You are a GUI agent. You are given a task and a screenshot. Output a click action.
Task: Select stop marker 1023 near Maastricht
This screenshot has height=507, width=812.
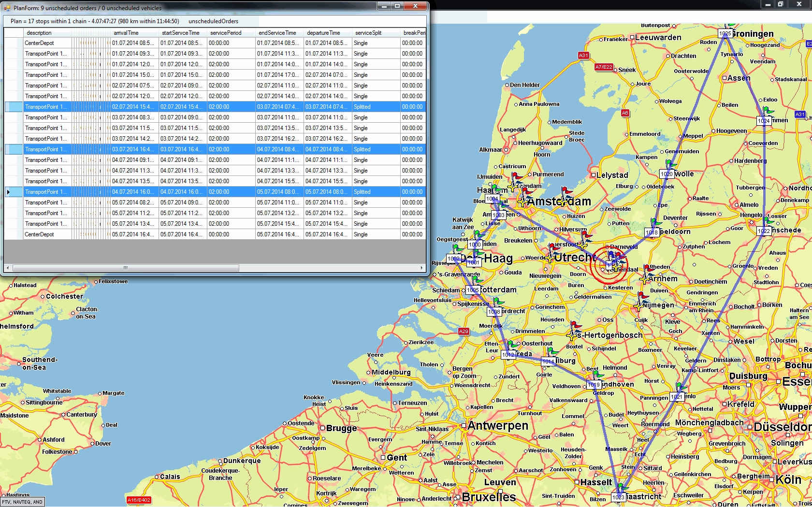[618, 497]
